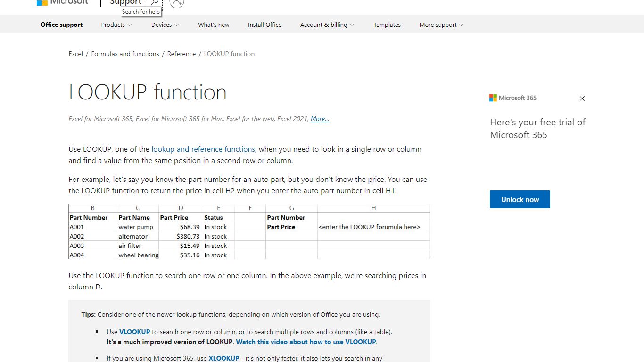Click the 'Tips:' label text
Image resolution: width=644 pixels, height=362 pixels.
(x=88, y=315)
